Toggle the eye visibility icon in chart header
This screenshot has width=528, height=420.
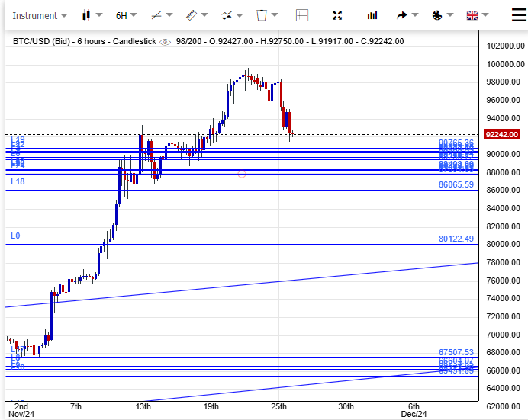(x=165, y=42)
